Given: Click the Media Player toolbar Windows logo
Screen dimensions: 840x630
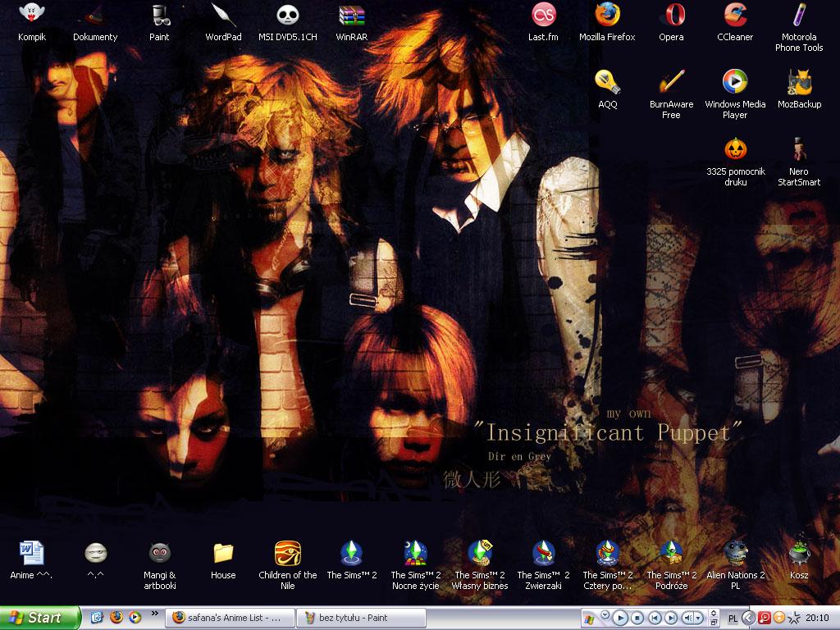Looking at the screenshot, I should coord(589,619).
